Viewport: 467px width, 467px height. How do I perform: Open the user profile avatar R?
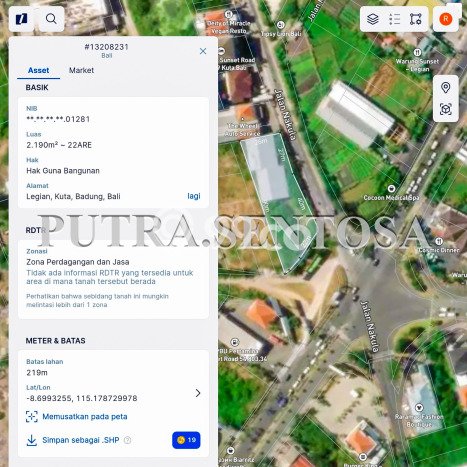pos(446,19)
